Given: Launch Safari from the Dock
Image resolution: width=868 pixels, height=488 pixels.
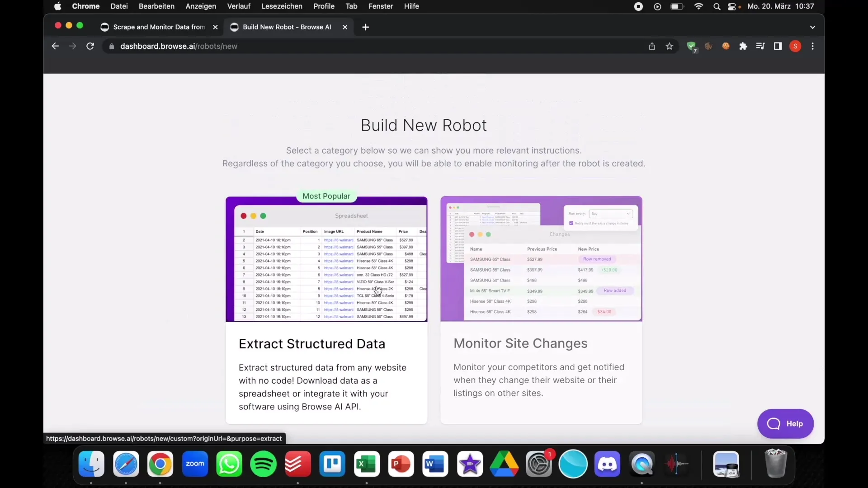Looking at the screenshot, I should coord(126,464).
